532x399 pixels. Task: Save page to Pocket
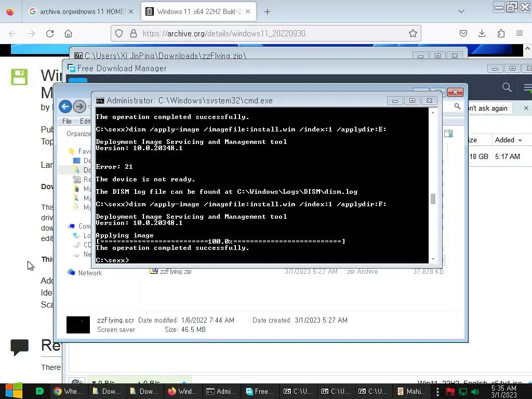(463, 33)
